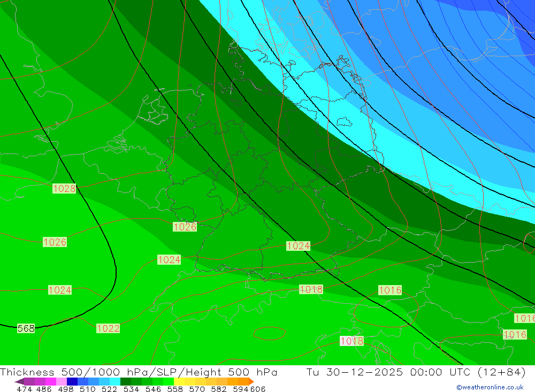535x392 pixels.
Task: Pick the darkest green legend swatch
Action: (126, 381)
